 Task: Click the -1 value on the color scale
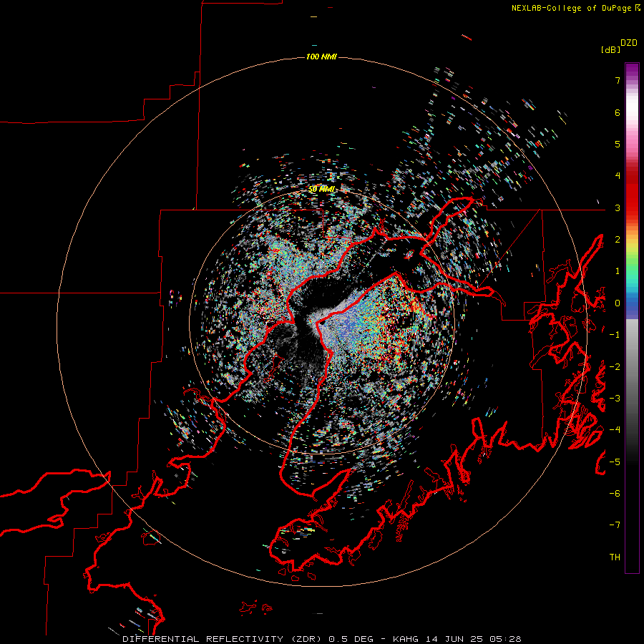(615, 335)
